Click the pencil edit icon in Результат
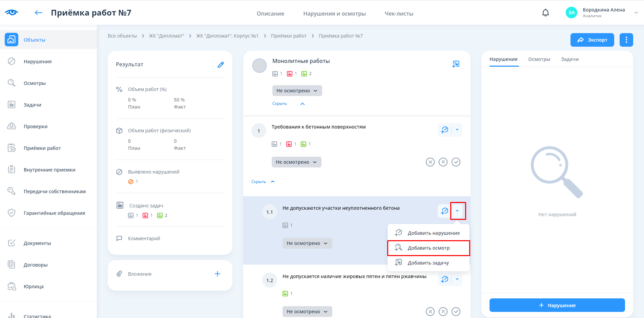 pos(221,65)
